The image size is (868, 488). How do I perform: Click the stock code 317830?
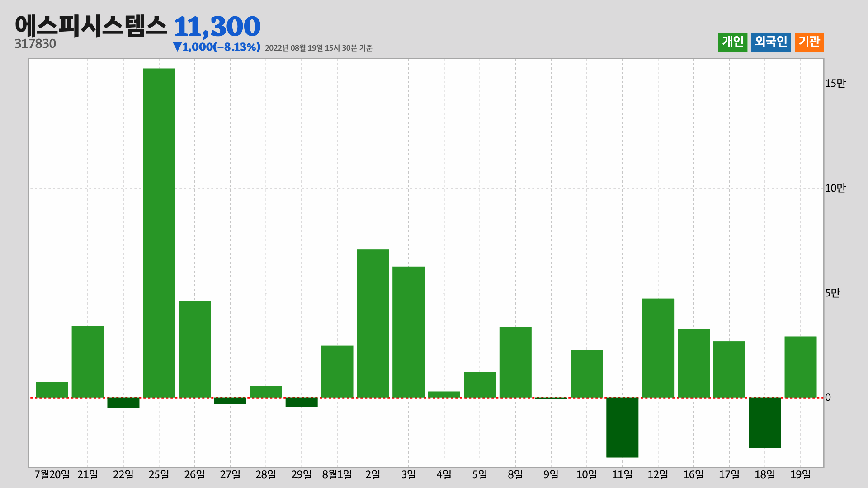pyautogui.click(x=35, y=44)
